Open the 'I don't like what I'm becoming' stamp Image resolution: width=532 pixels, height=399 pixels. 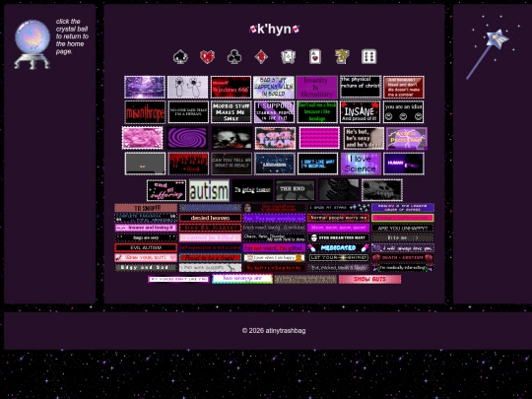317,164
